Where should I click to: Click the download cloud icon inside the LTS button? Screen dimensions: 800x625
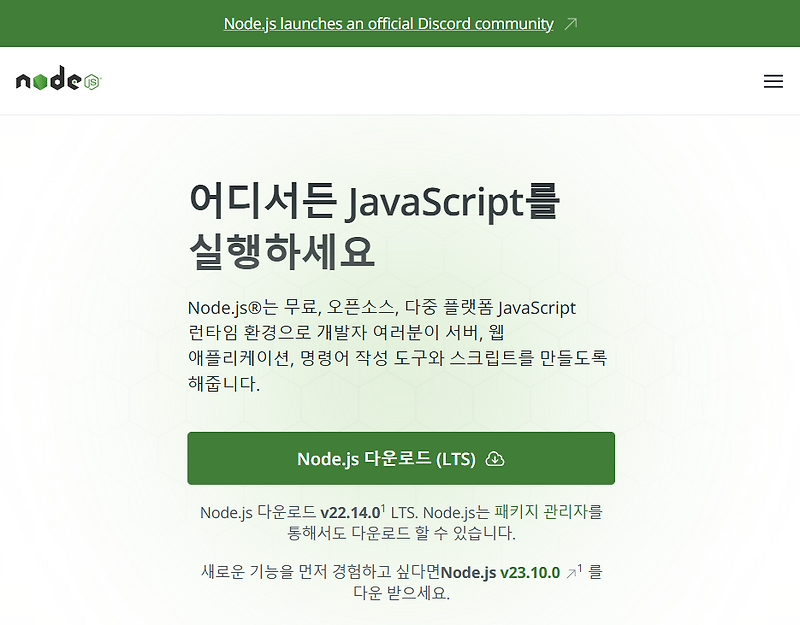point(497,458)
